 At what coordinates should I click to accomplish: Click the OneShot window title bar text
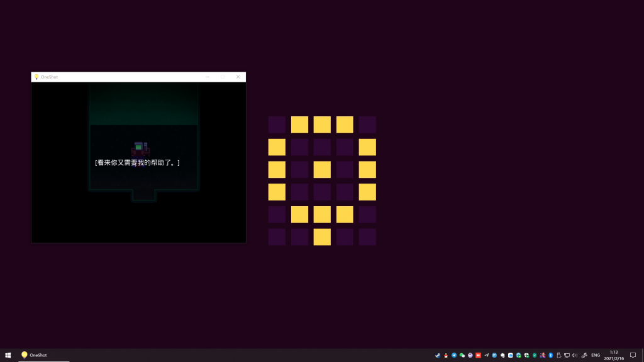[x=49, y=77]
